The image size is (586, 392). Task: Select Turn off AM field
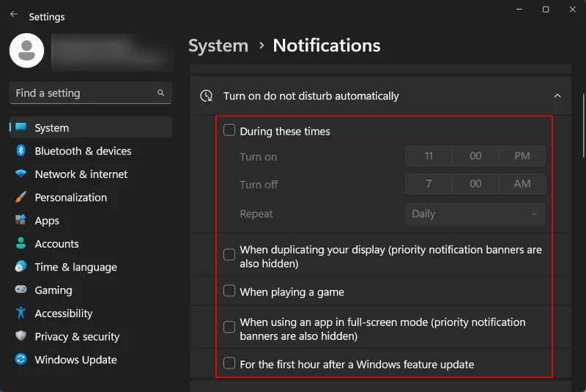(522, 184)
